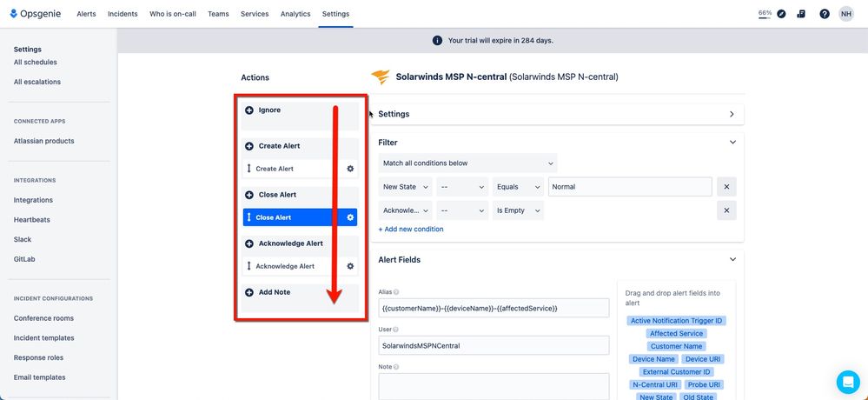Click the help icon next to Alias

pos(396,292)
